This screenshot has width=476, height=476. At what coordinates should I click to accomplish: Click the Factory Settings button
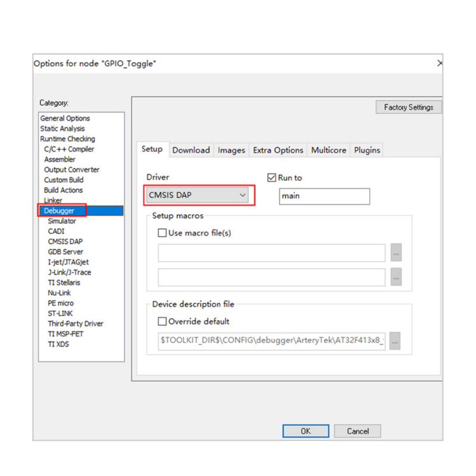(x=408, y=108)
